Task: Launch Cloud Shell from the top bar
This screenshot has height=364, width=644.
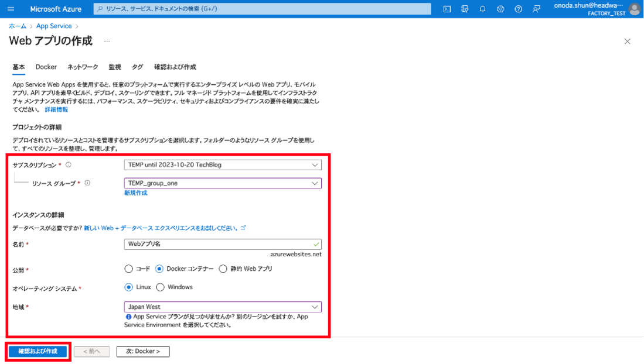Action: tap(447, 9)
